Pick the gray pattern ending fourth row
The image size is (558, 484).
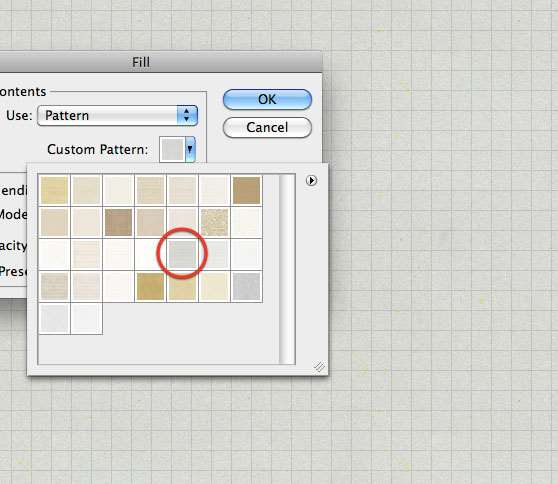pyautogui.click(x=247, y=286)
